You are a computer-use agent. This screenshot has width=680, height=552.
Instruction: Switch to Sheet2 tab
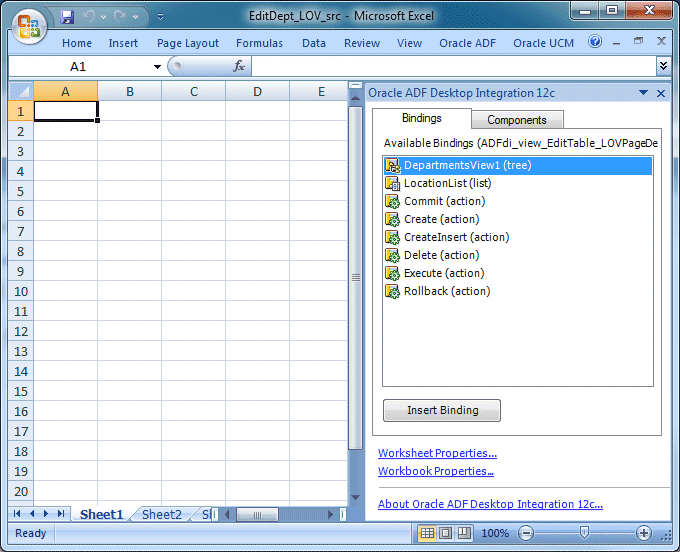click(162, 514)
